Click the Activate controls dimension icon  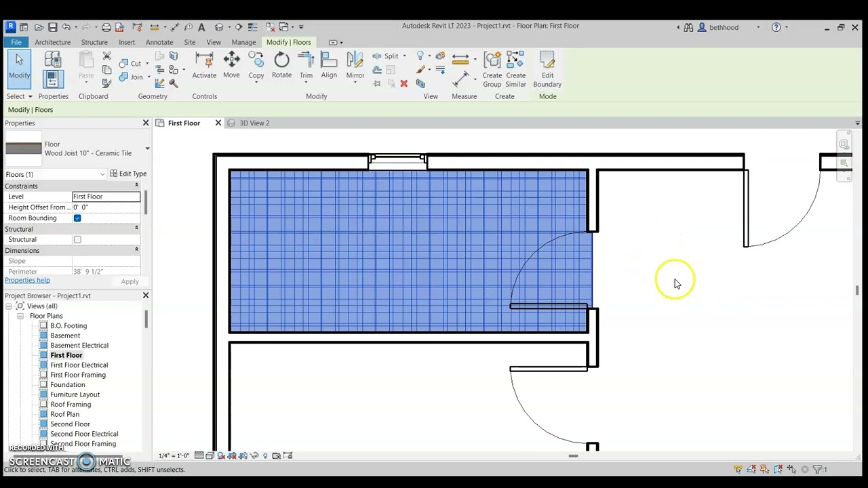tap(204, 60)
